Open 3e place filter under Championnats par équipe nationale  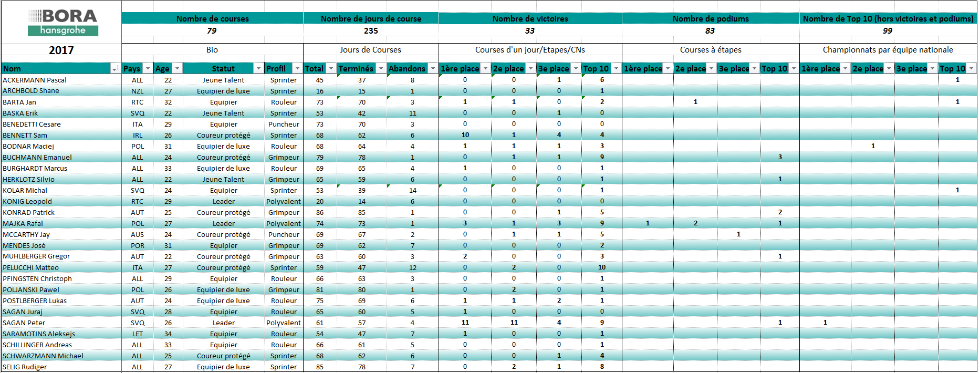[x=933, y=69]
